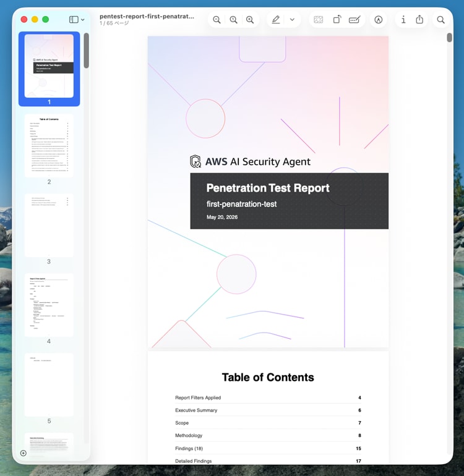Screen dimensions: 464x476
Task: Select page 4 Report Filters thumbnail
Action: click(x=49, y=305)
